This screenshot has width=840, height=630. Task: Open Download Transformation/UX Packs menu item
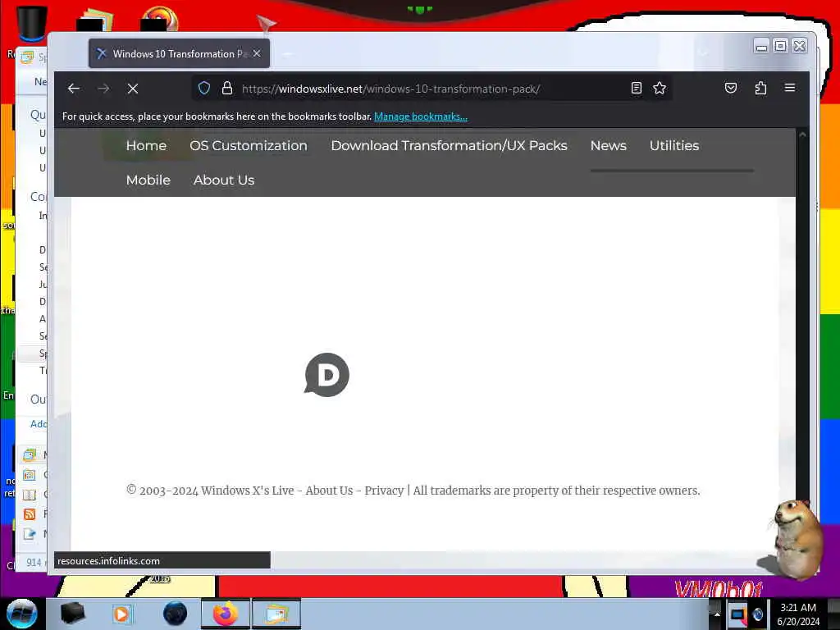(449, 146)
